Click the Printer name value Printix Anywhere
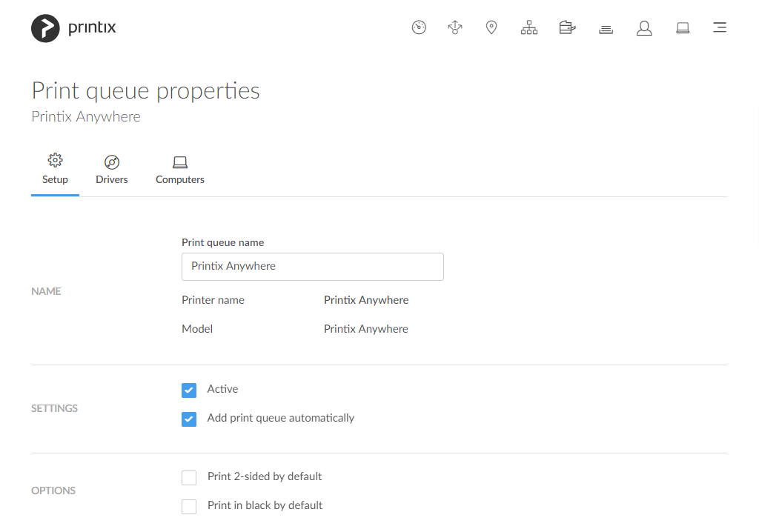 (x=366, y=300)
